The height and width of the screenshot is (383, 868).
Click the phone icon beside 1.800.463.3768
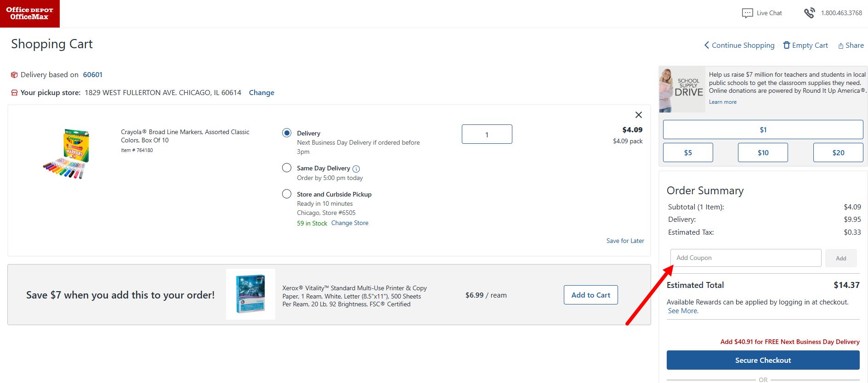pyautogui.click(x=809, y=13)
